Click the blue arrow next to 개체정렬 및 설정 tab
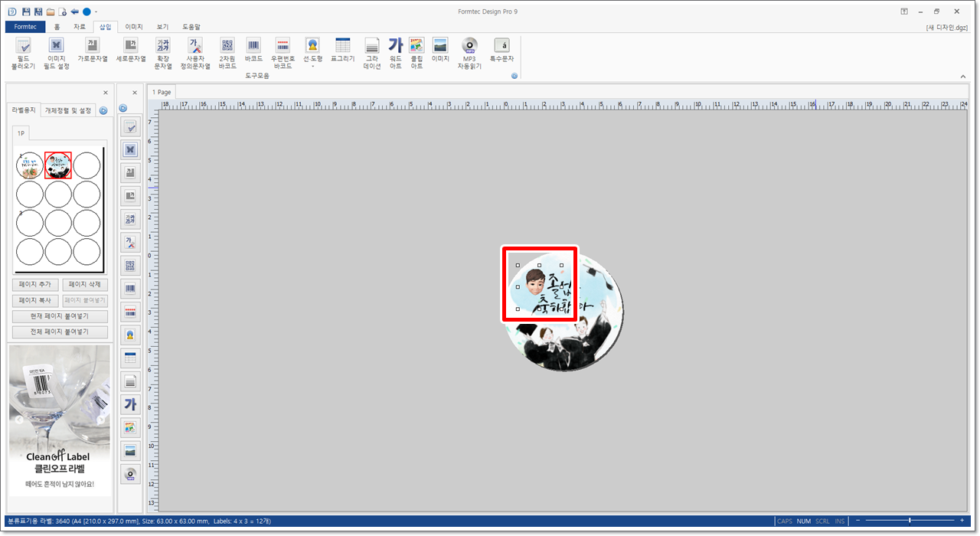Viewport: 980px width, 536px height. [103, 110]
